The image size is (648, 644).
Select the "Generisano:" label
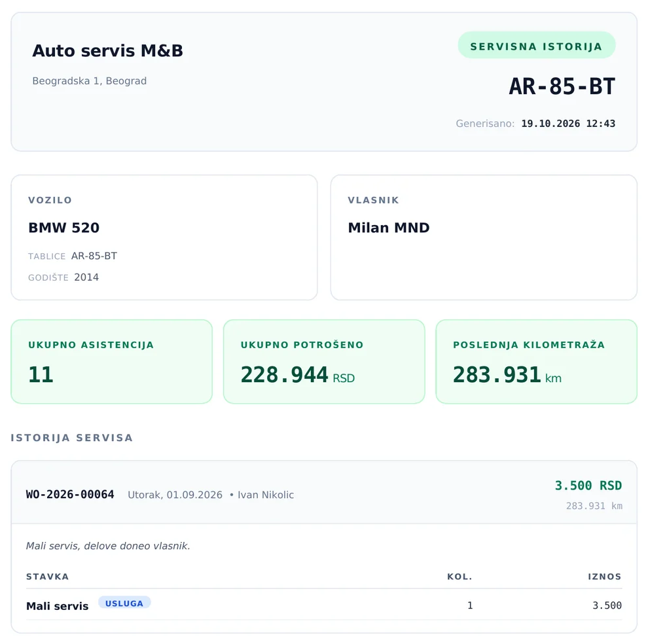point(485,124)
